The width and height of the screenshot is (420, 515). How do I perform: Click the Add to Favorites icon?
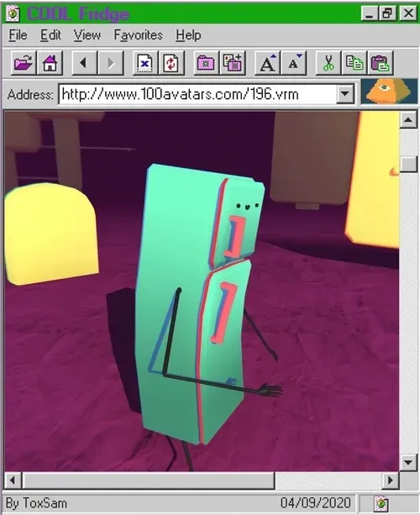click(x=233, y=63)
